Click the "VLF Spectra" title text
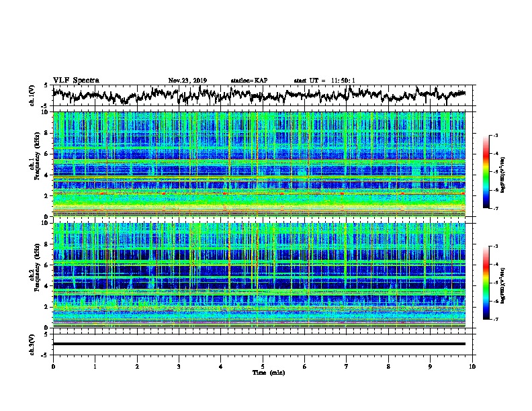The width and height of the screenshot is (532, 411). point(76,80)
